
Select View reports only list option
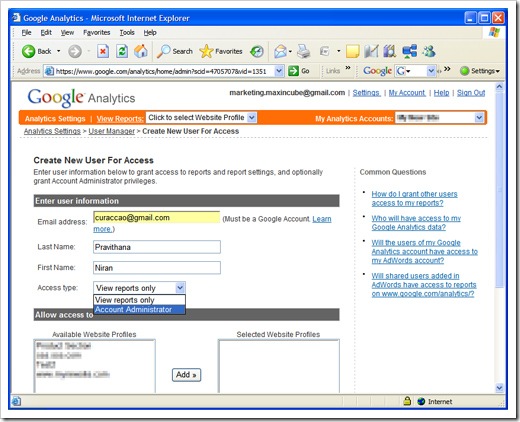(139, 300)
